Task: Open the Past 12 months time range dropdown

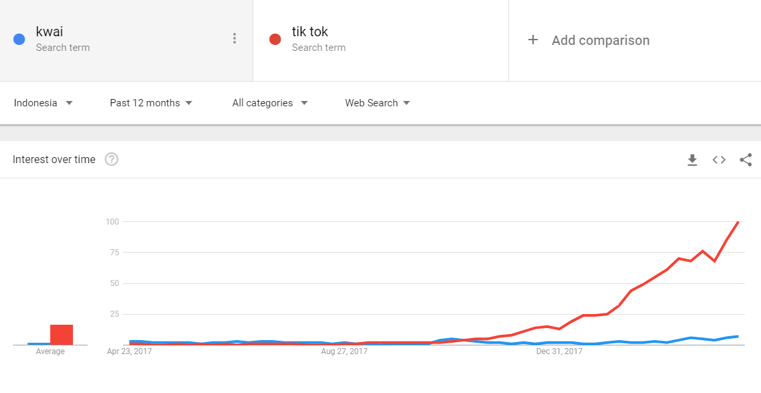Action: [x=151, y=103]
